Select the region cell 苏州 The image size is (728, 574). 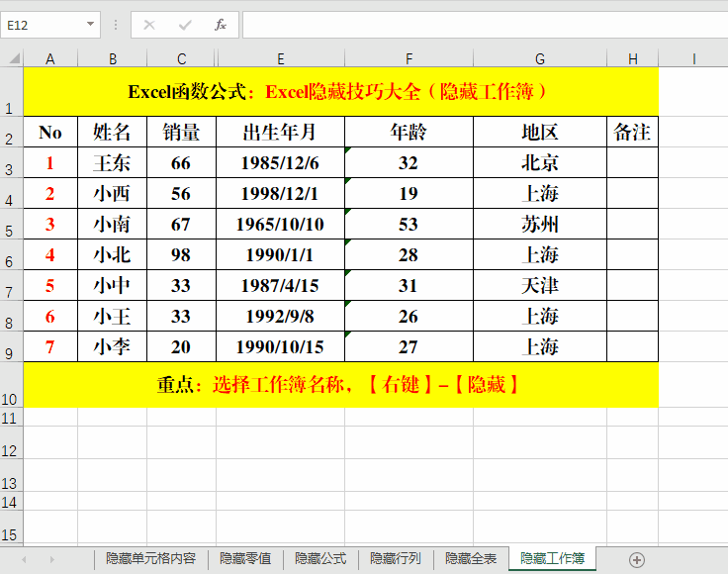click(x=540, y=224)
